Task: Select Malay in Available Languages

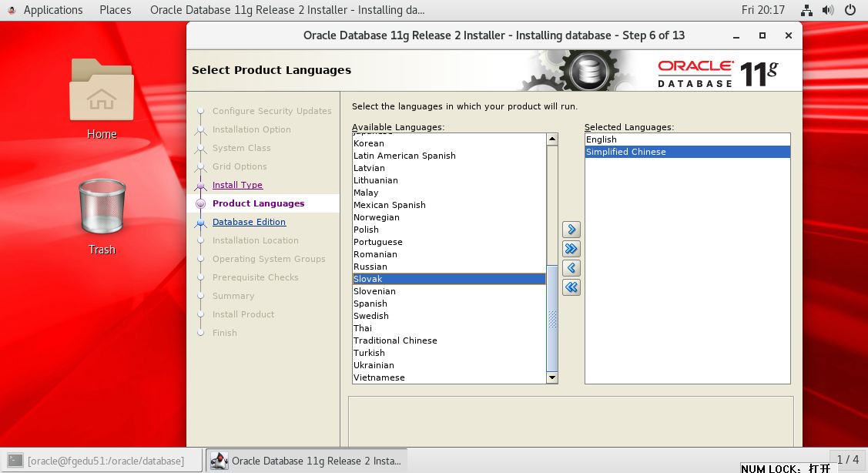Action: coord(449,193)
